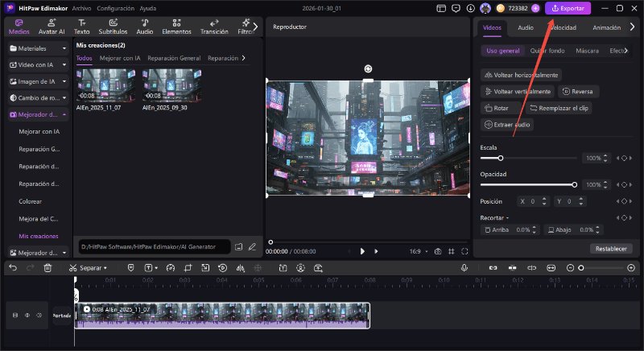
Task: Click the Exportar button
Action: pyautogui.click(x=568, y=8)
